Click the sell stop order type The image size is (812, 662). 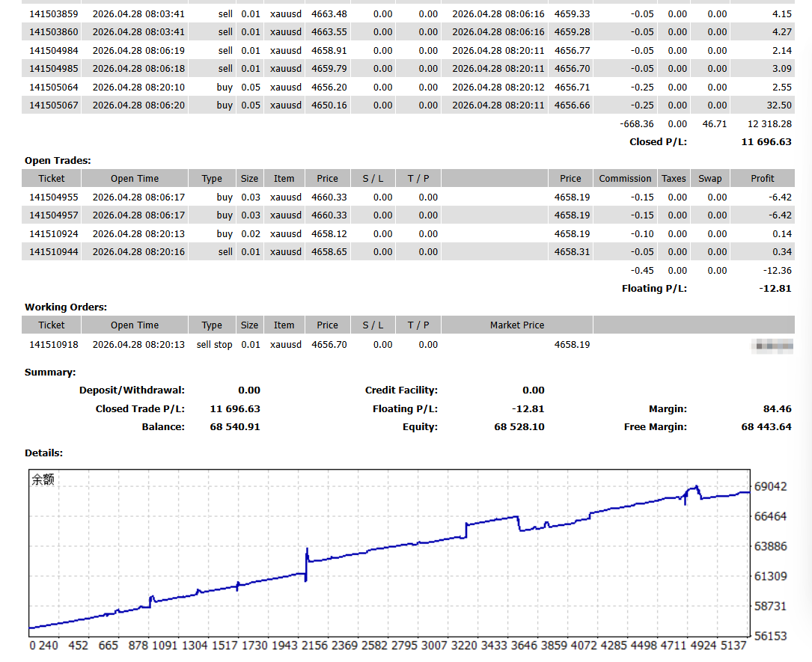[x=214, y=345]
